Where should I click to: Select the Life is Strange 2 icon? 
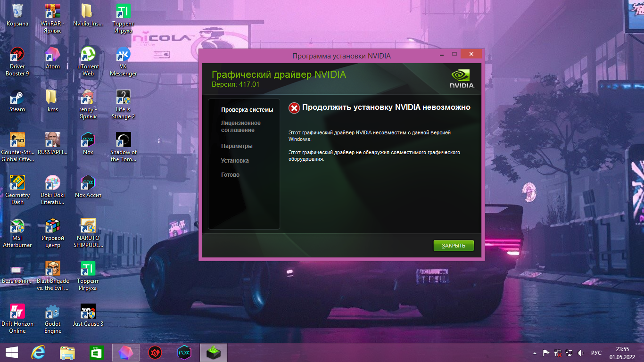point(123,104)
